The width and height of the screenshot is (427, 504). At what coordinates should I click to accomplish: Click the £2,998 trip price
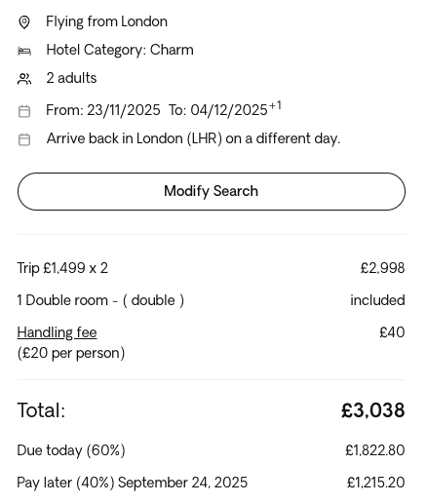[382, 268]
